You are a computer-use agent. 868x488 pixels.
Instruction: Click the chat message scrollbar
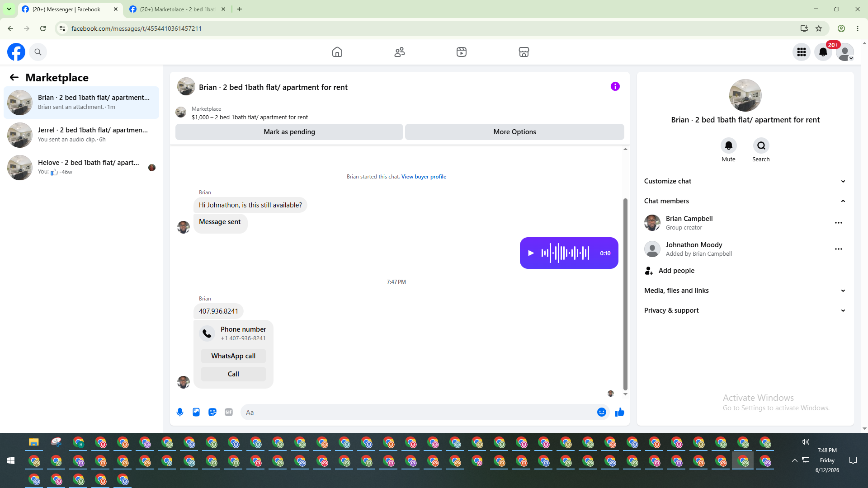click(x=625, y=294)
